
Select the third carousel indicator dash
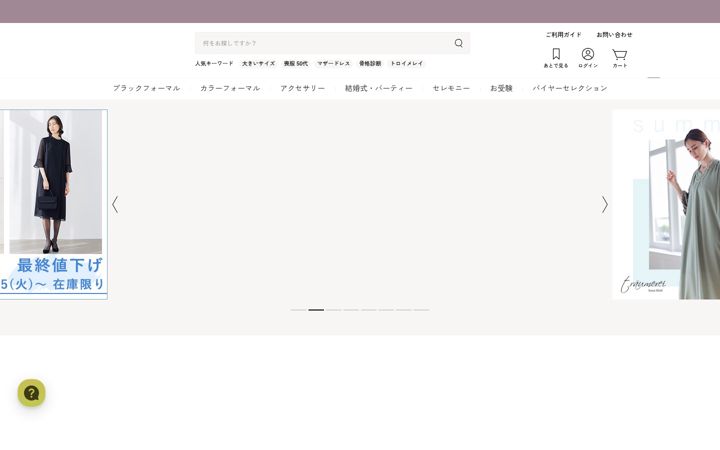[333, 310]
